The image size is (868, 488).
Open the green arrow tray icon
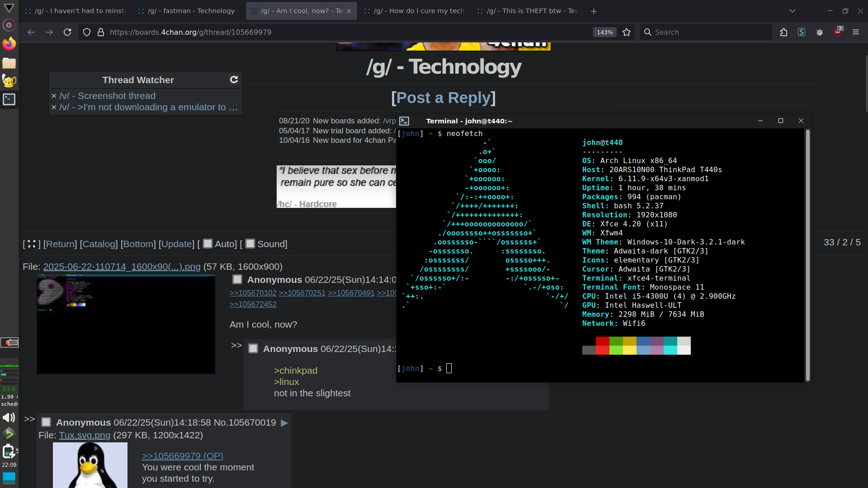[9, 434]
